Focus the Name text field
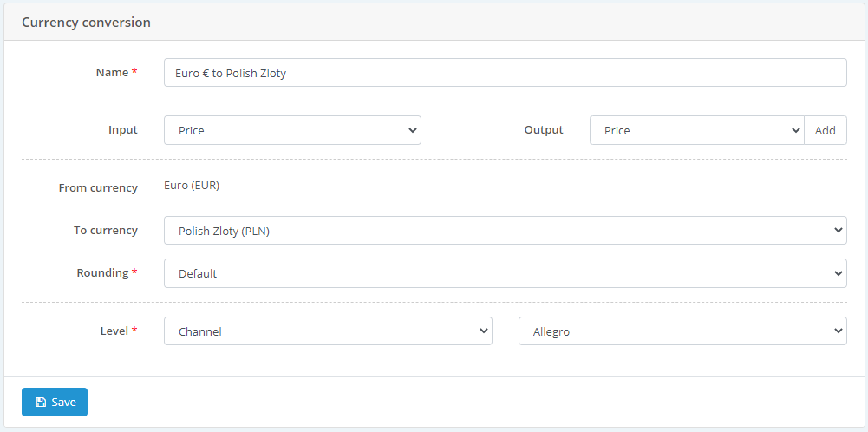Viewport: 868px width, 432px height. (x=505, y=73)
